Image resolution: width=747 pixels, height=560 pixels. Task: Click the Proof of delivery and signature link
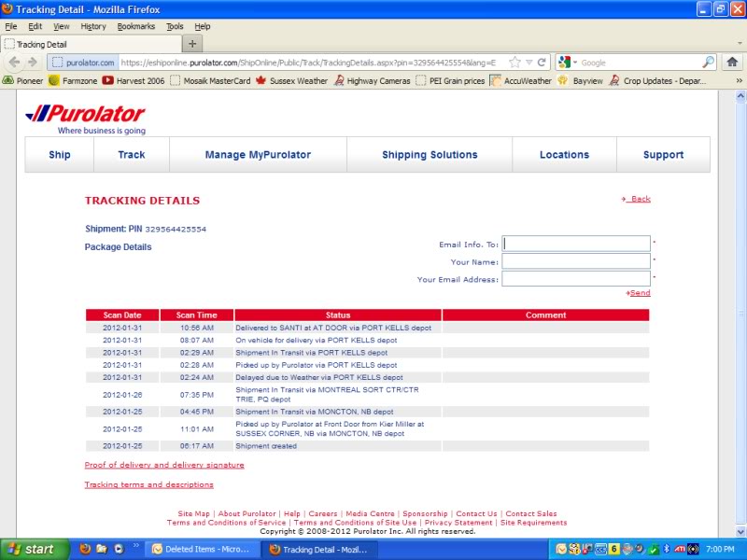point(164,465)
